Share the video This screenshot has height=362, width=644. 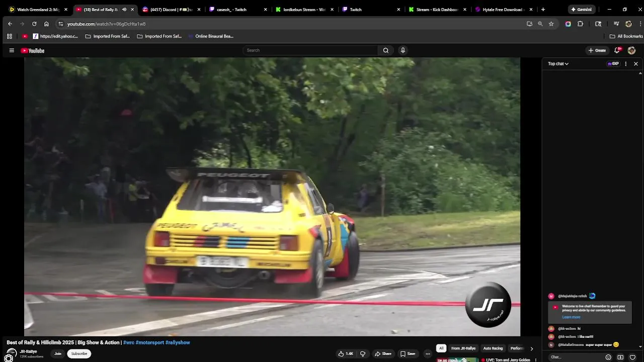[x=383, y=354]
